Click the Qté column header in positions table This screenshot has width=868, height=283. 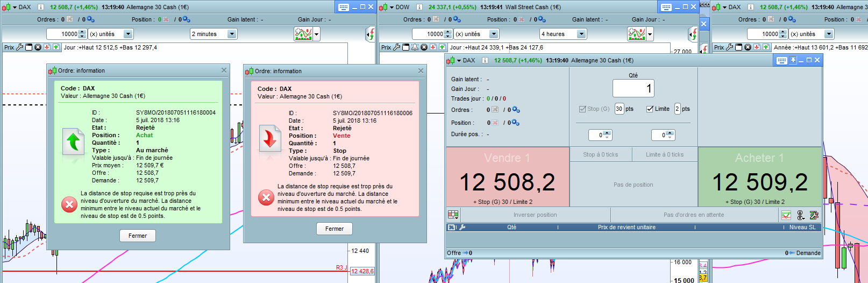511,227
